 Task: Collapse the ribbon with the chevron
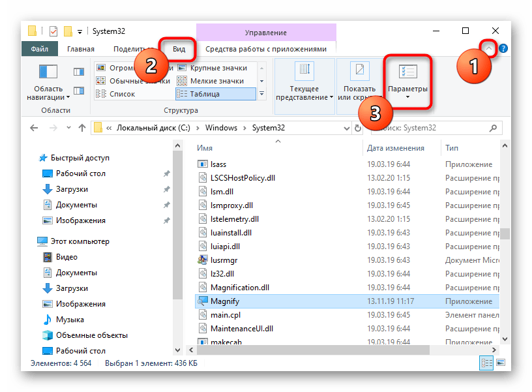pyautogui.click(x=488, y=48)
